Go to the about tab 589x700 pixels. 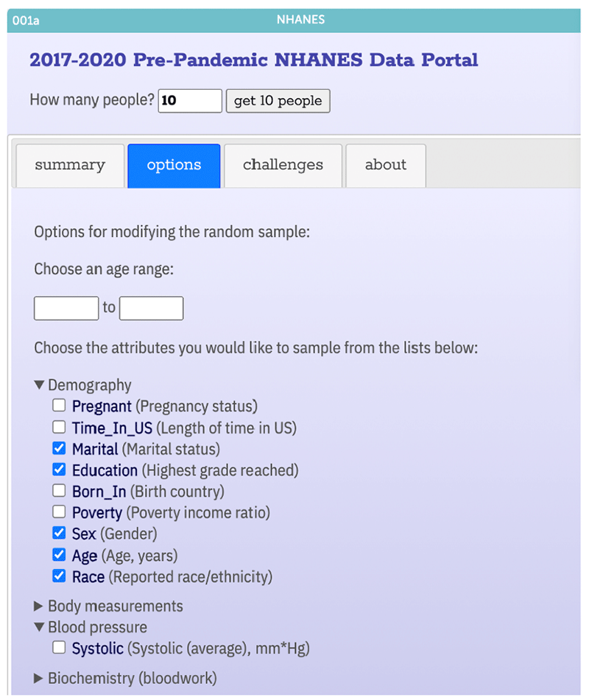(385, 166)
